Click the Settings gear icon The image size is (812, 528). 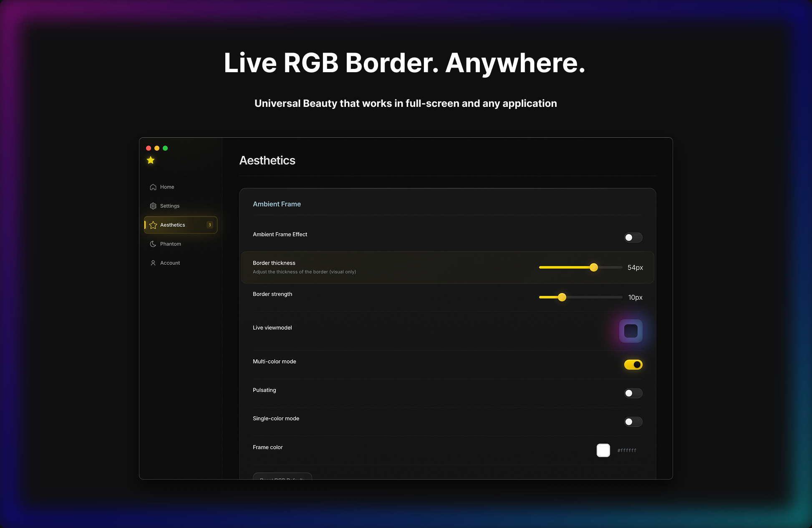click(153, 206)
